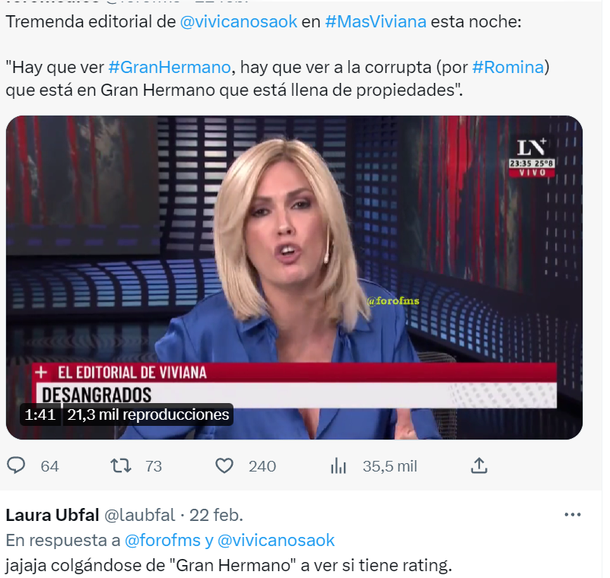
Task: Click the 73 retweets count
Action: tap(154, 466)
